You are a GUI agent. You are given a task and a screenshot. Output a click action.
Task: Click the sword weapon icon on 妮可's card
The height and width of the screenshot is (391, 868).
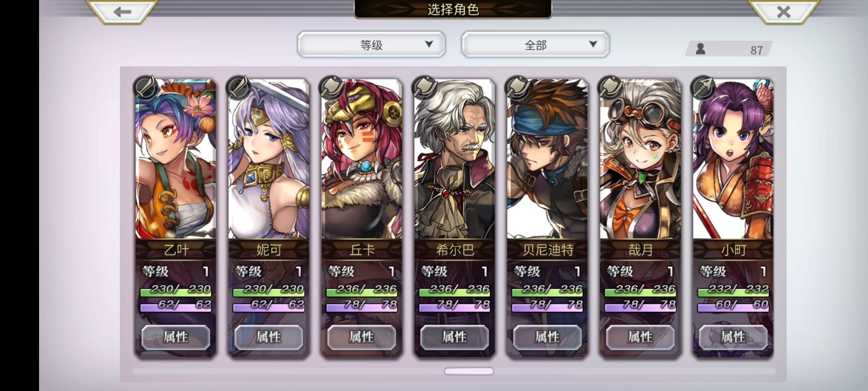[x=238, y=88]
